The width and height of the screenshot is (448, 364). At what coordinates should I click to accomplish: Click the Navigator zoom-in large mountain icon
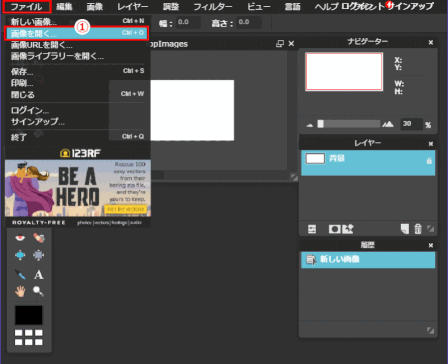[x=388, y=124]
